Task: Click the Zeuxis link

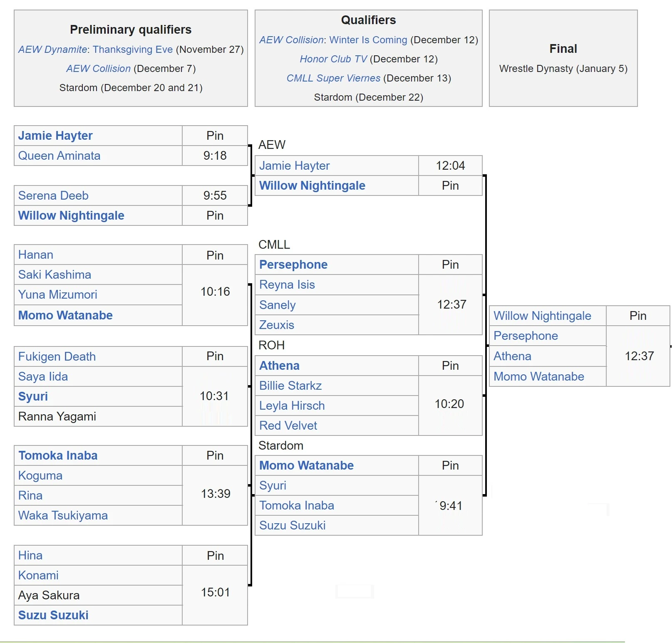Action: [x=276, y=325]
